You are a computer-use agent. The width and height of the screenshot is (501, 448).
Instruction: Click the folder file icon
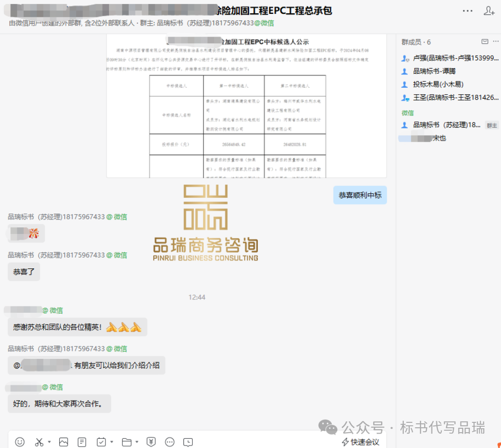coord(127,442)
